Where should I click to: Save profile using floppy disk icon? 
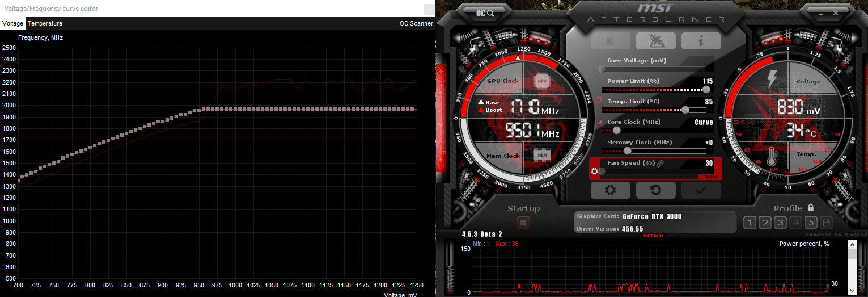[826, 223]
